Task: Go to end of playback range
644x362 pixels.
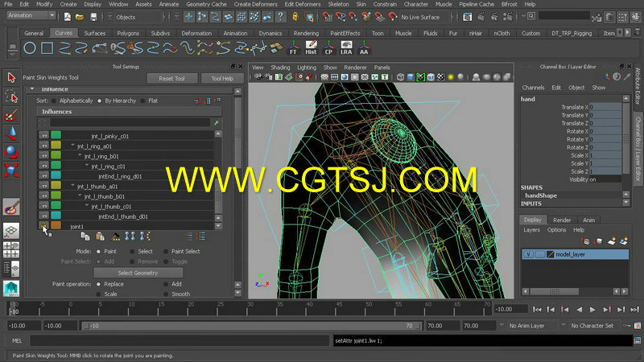Action: coord(634,310)
